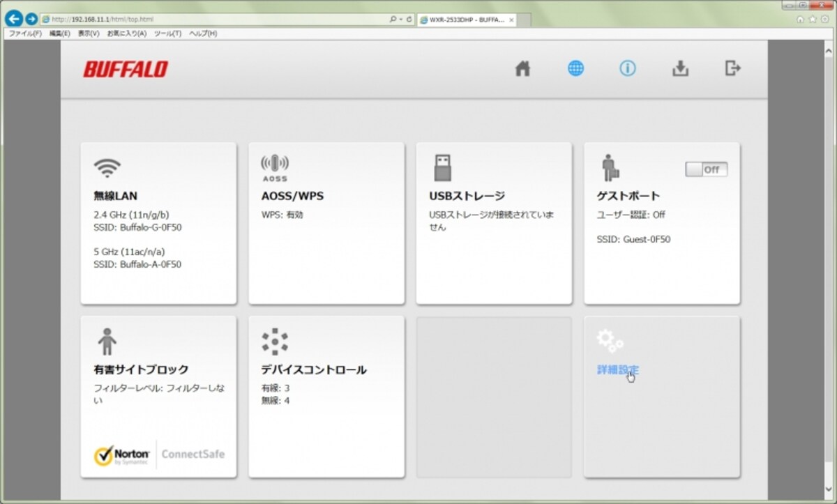837x504 pixels.
Task: Click SSID: Buffalo-A-0F50 text
Action: click(137, 264)
